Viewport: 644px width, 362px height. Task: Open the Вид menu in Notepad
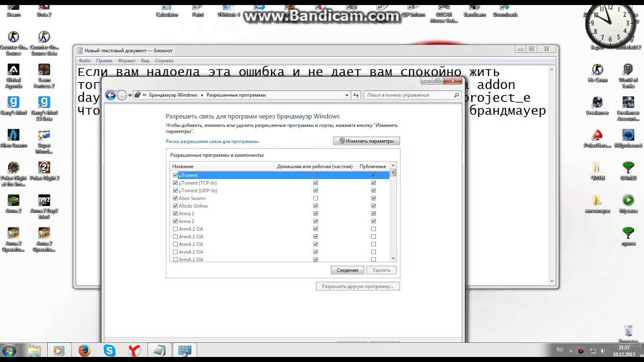coord(145,61)
